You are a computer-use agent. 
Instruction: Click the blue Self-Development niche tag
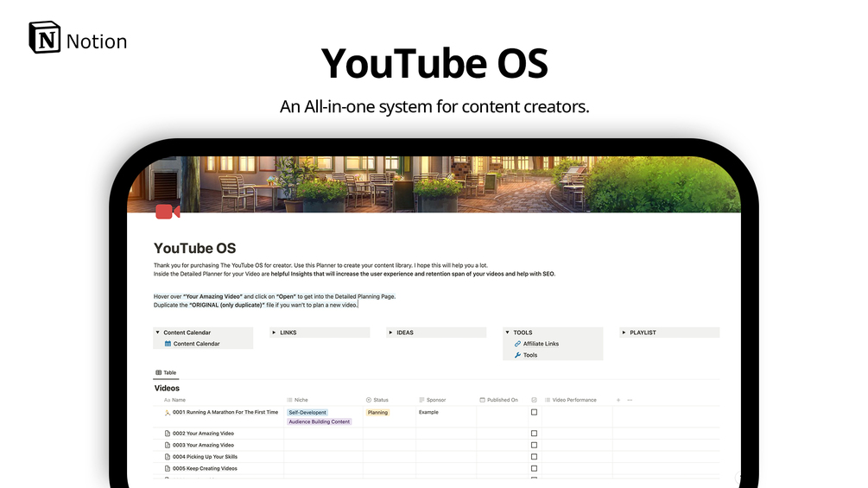[x=307, y=412]
